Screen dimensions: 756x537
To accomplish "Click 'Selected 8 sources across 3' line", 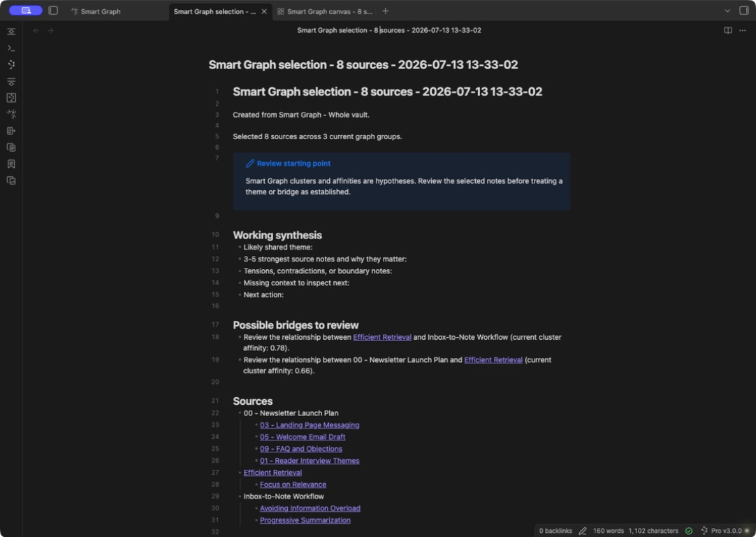I will (317, 136).
